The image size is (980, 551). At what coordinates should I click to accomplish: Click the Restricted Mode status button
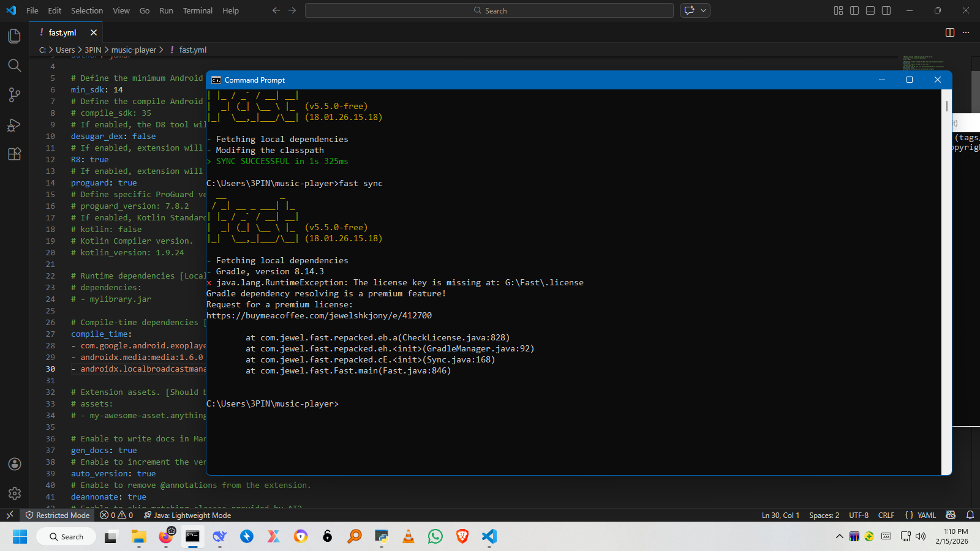pos(57,515)
